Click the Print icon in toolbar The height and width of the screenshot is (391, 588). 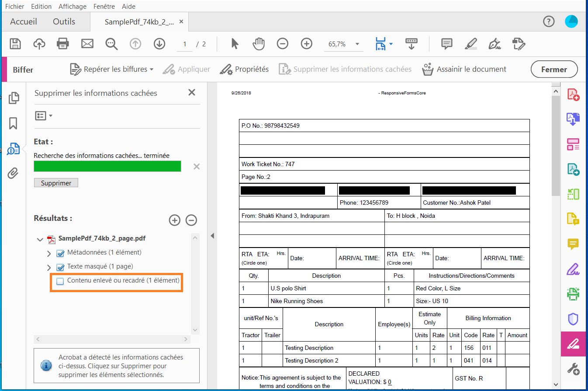pos(63,44)
